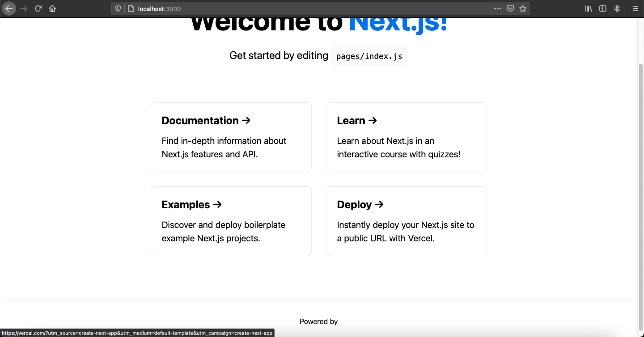Open the page info icon in address bar
Image resolution: width=644 pixels, height=337 pixels.
[130, 8]
